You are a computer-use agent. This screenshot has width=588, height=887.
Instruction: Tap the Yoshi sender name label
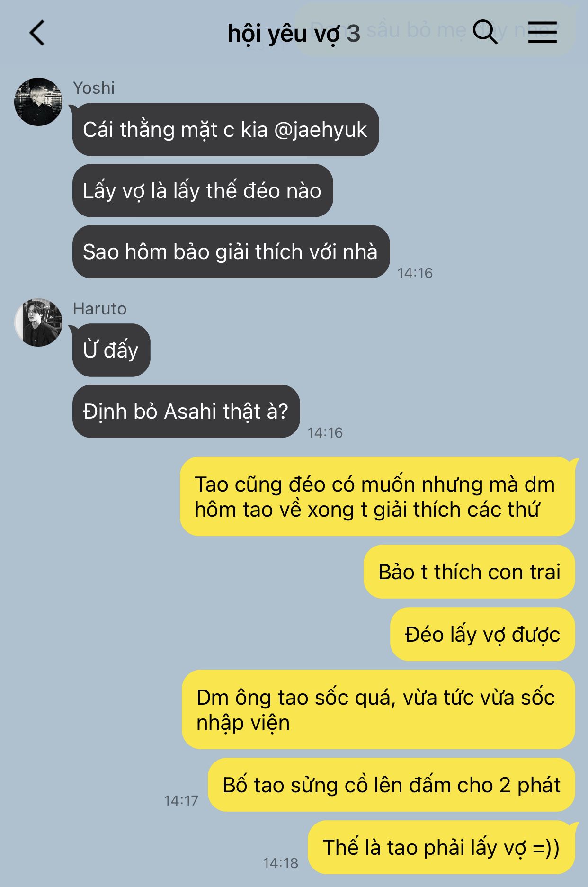(94, 88)
